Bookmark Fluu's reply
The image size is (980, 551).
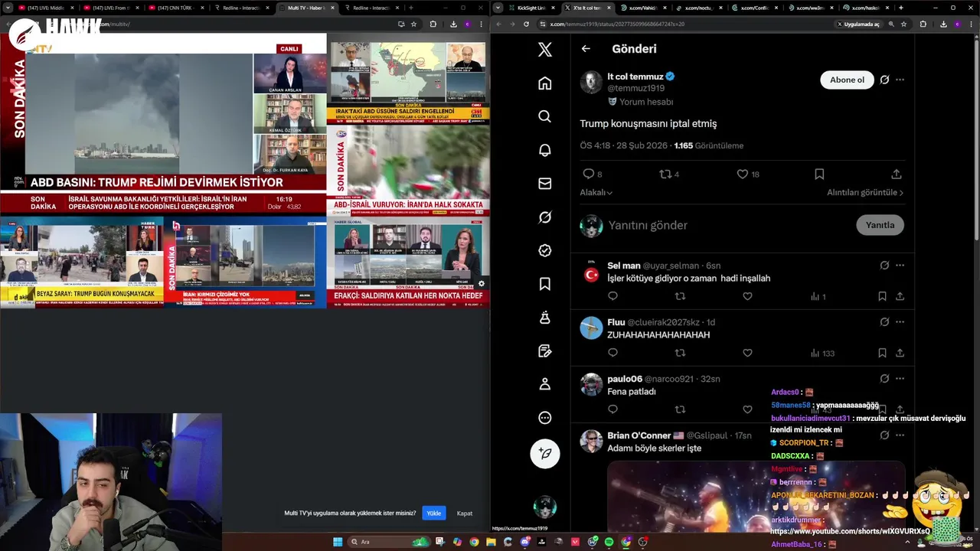[x=882, y=353]
